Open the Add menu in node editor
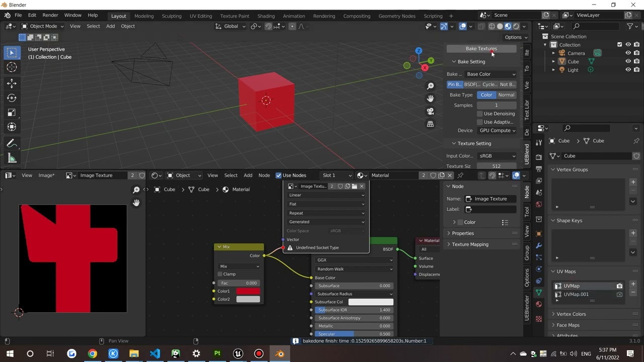The width and height of the screenshot is (644, 362). point(248,175)
